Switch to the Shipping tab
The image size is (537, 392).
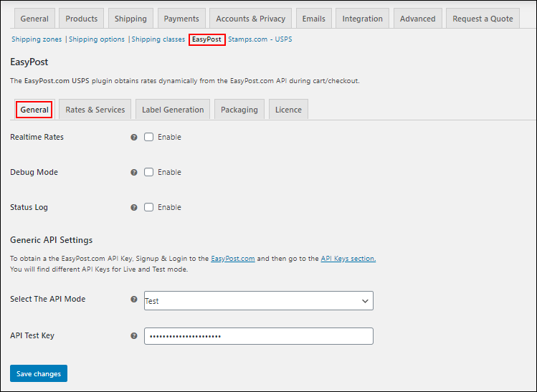click(130, 19)
